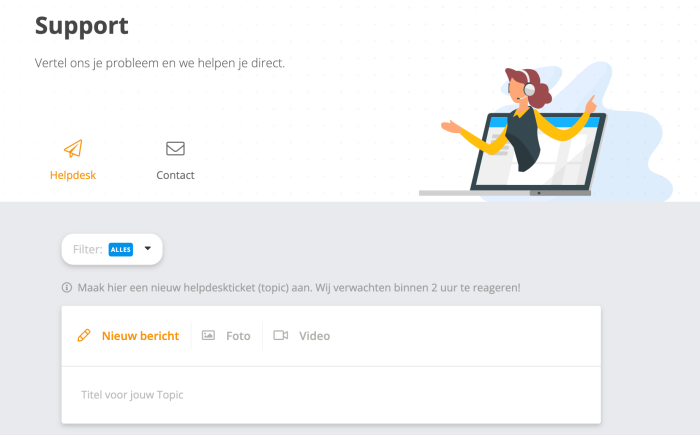Click the Filter: label text

pyautogui.click(x=88, y=249)
